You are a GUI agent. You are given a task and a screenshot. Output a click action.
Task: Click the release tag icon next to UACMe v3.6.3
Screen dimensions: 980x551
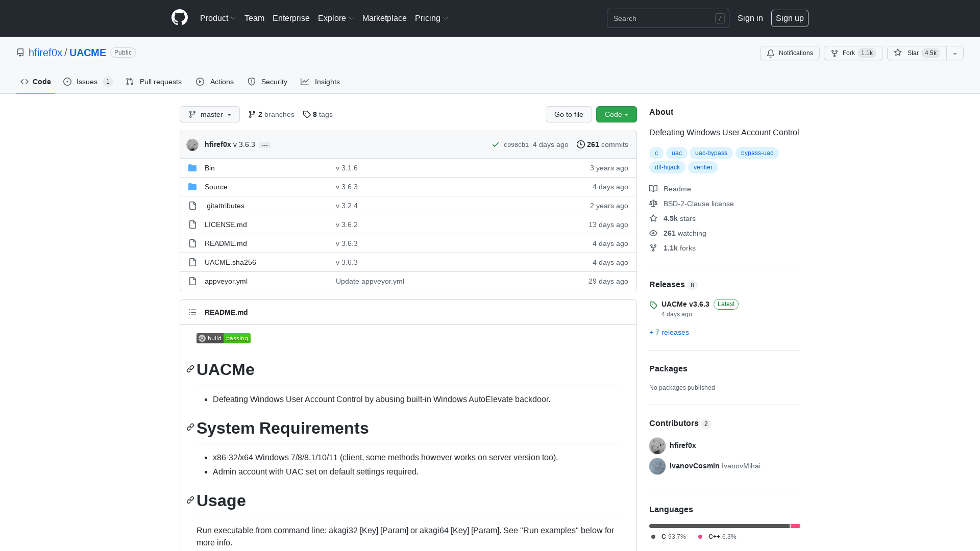click(653, 305)
